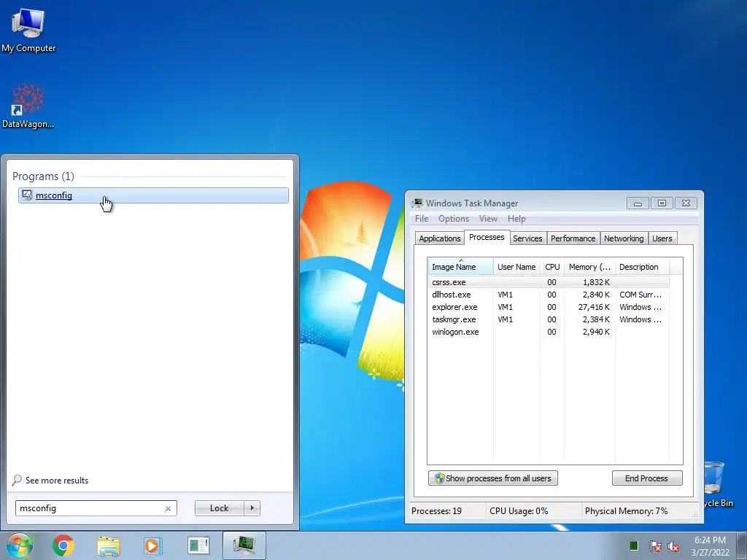Screen dimensions: 747x560
Task: Minimize the Task Manager window
Action: click(638, 203)
